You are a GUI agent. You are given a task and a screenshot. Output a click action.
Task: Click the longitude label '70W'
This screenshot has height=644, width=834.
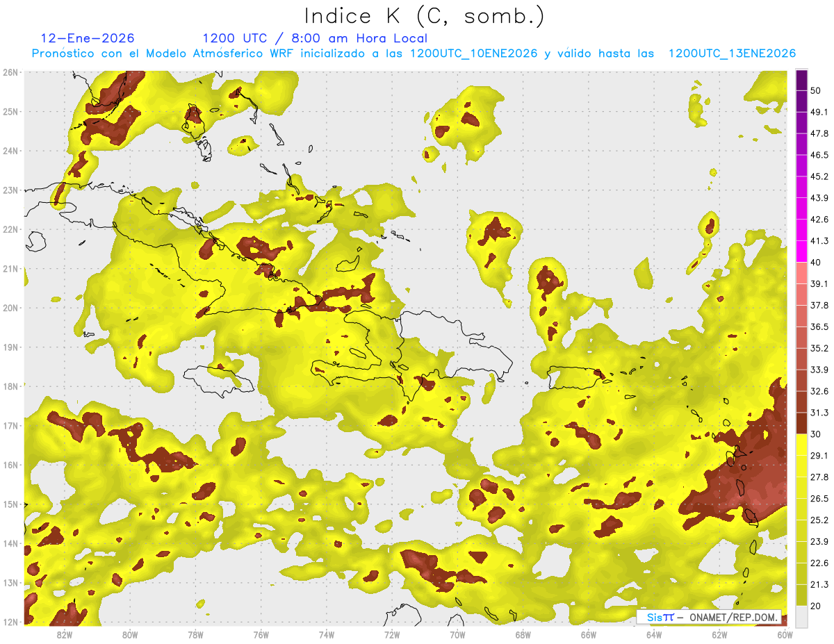coord(457,634)
